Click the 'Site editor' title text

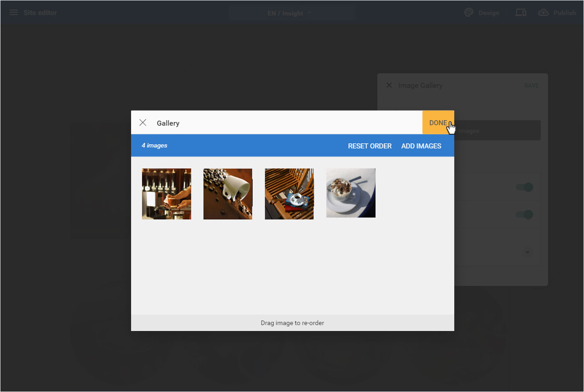[40, 13]
